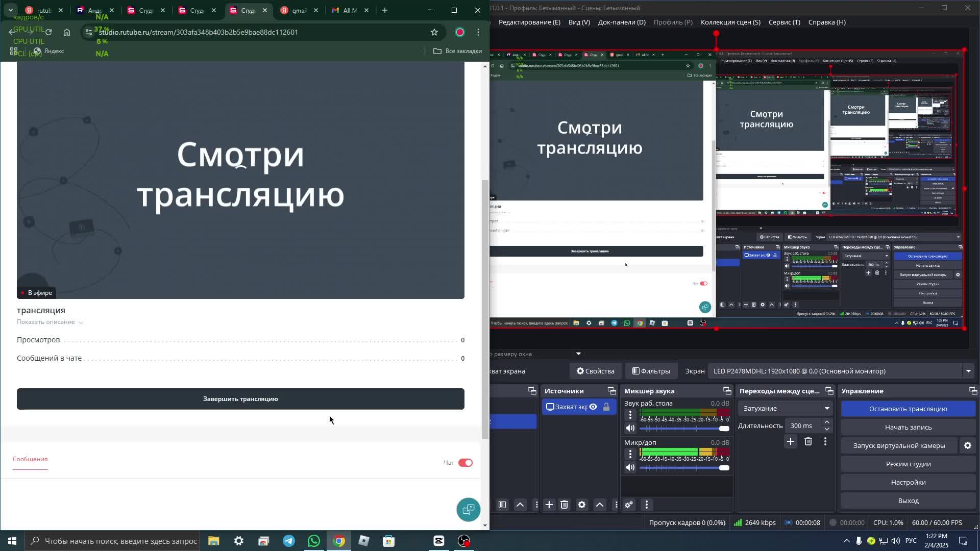Screen dimensions: 980x551
Task: Open Затухание transition dropdown
Action: tap(786, 408)
